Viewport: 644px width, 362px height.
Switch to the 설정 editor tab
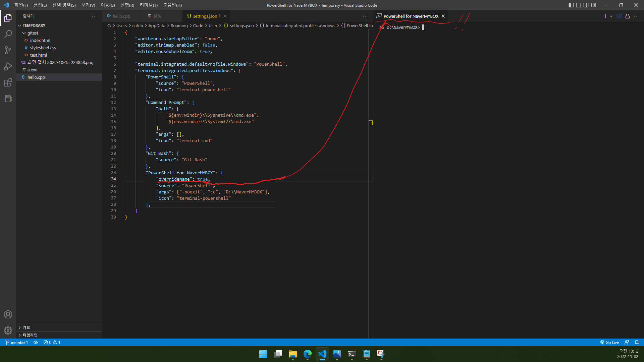(157, 16)
